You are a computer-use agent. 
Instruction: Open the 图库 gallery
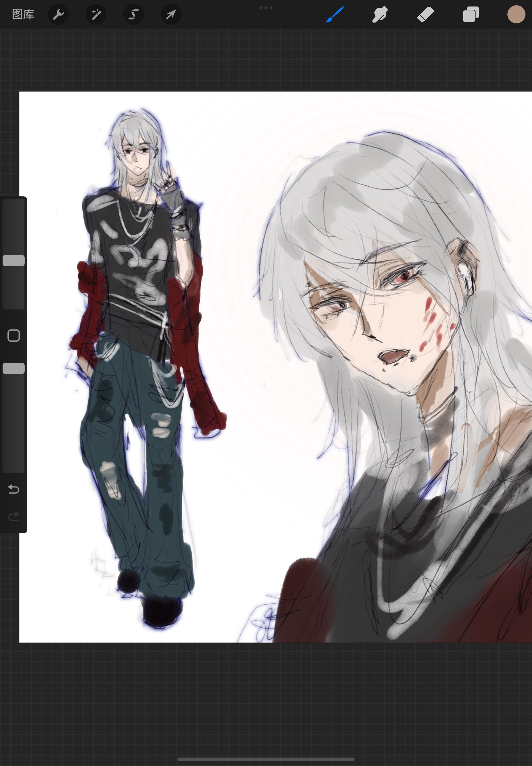pyautogui.click(x=23, y=14)
